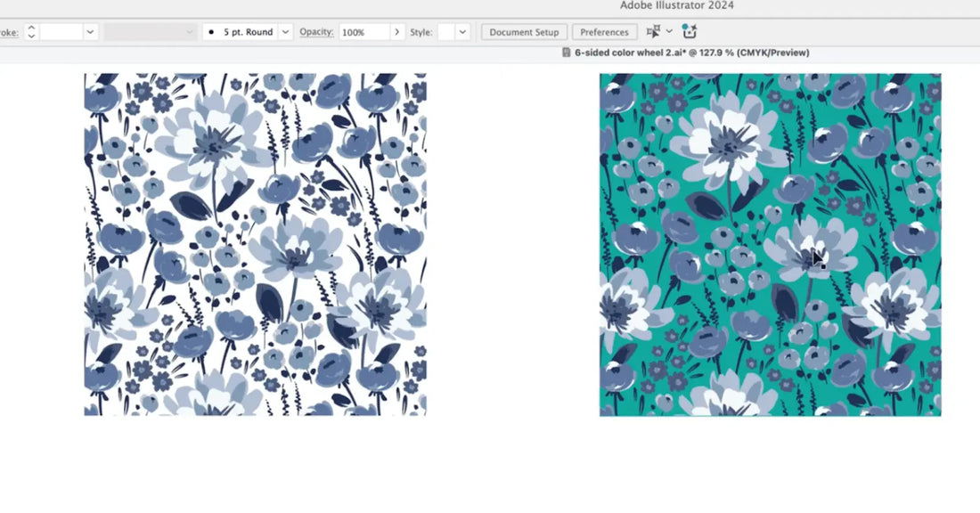
Task: Open Select Similar options dropdown arrow
Action: [669, 32]
